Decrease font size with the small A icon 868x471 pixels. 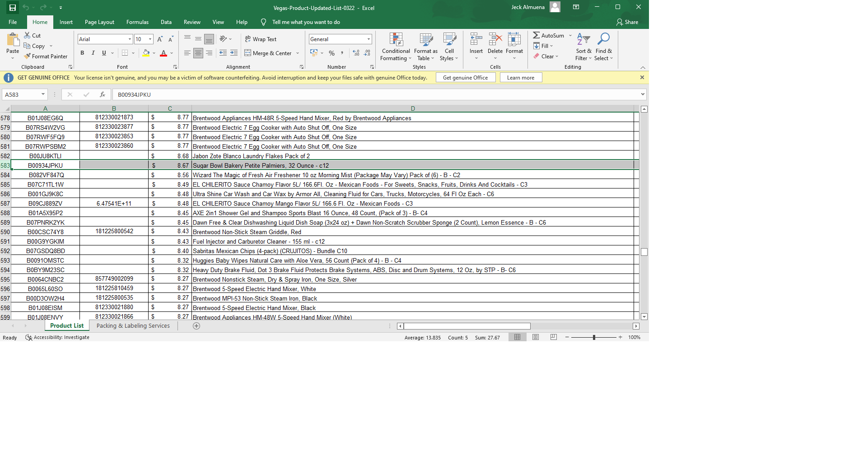(x=171, y=39)
